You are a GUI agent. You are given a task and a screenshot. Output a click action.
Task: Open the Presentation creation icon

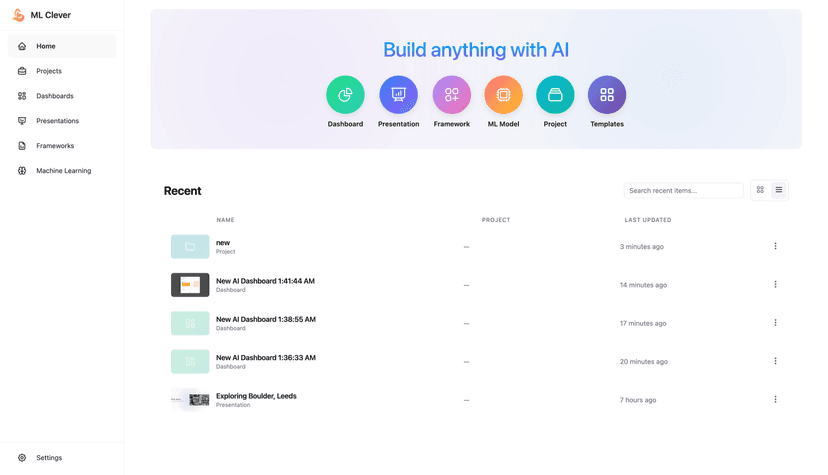click(398, 95)
